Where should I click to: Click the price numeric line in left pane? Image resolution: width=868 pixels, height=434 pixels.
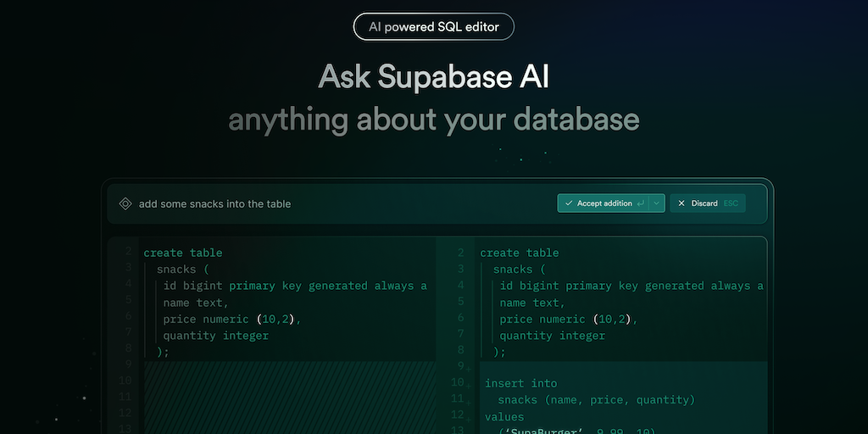pyautogui.click(x=232, y=319)
